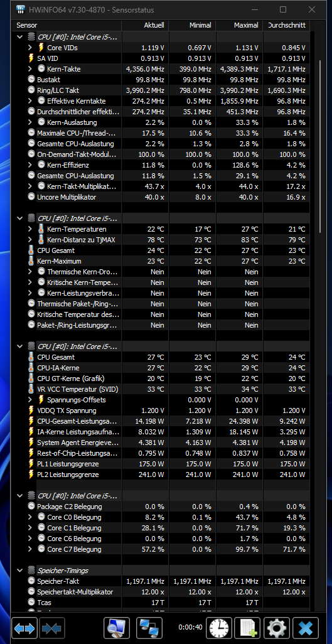This screenshot has height=644, width=332.
Task: Expand Kern-Distanz zu TjMAX row
Action: 30,240
